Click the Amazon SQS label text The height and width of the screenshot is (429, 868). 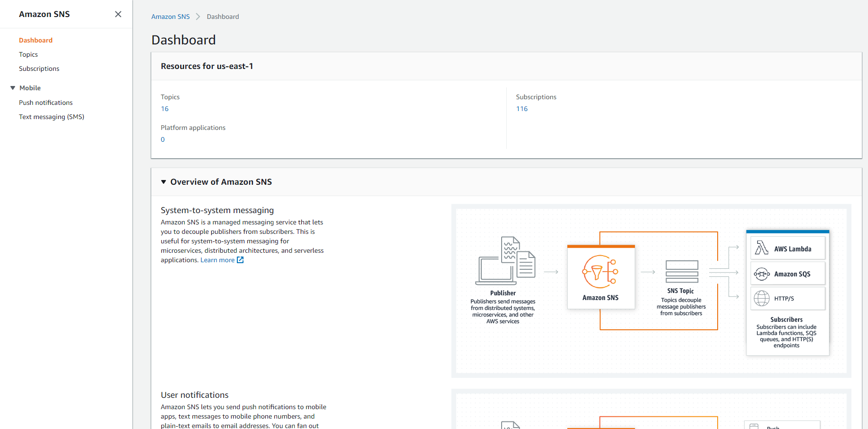coord(792,274)
